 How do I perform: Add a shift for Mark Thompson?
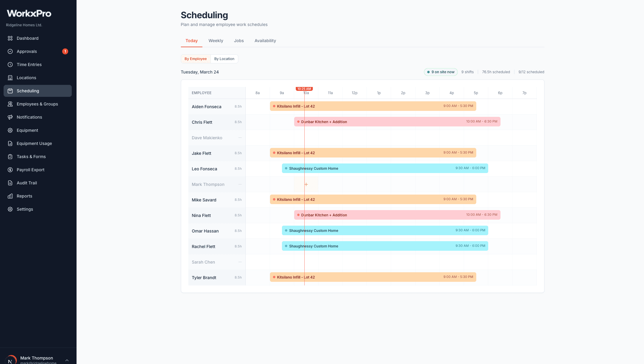coord(306,184)
